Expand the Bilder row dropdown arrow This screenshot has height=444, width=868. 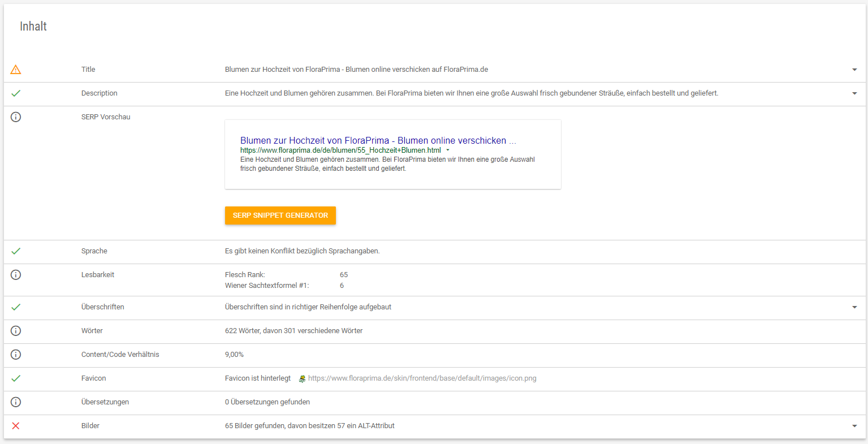point(854,426)
